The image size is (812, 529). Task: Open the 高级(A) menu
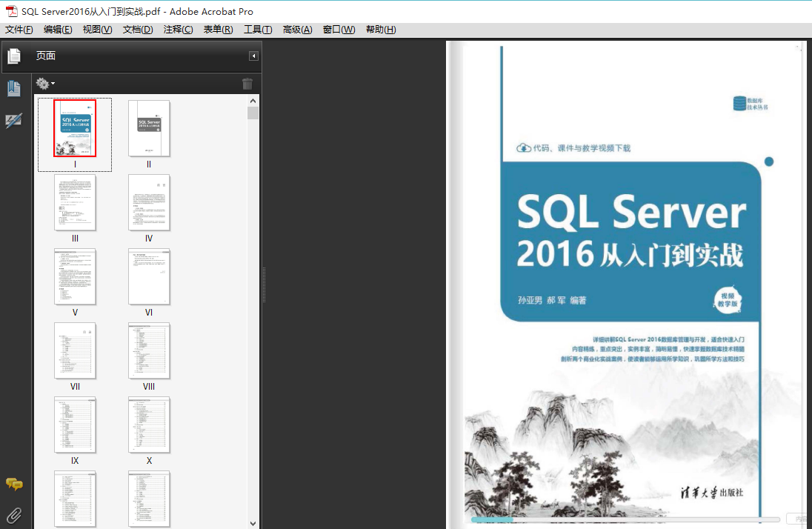(297, 30)
